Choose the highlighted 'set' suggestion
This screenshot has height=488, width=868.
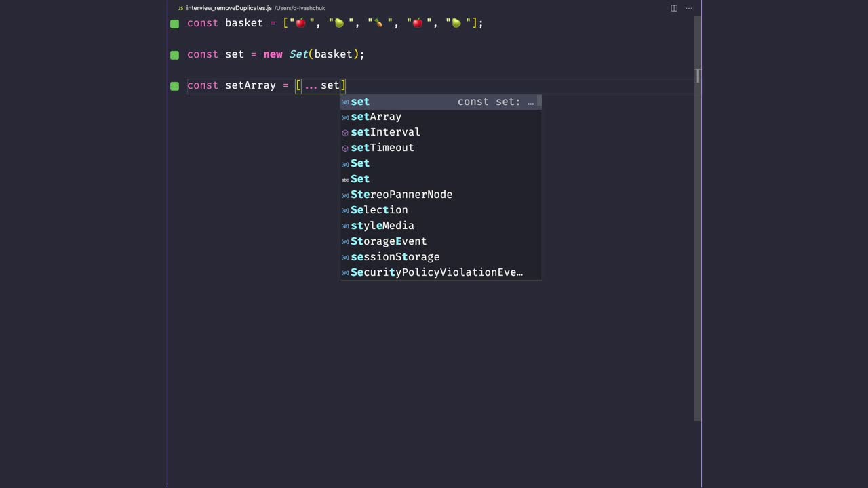click(360, 102)
